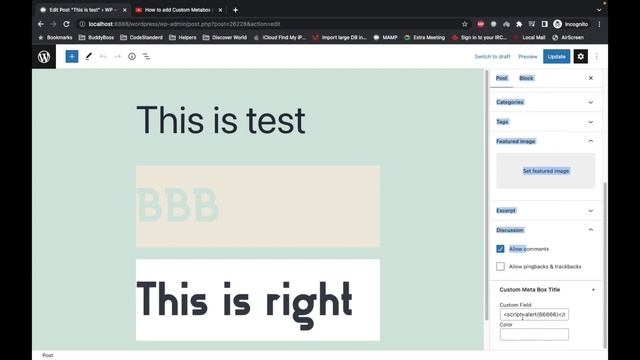This screenshot has width=640, height=360.
Task: Open the iCloud Find My bookmark
Action: [x=280, y=37]
